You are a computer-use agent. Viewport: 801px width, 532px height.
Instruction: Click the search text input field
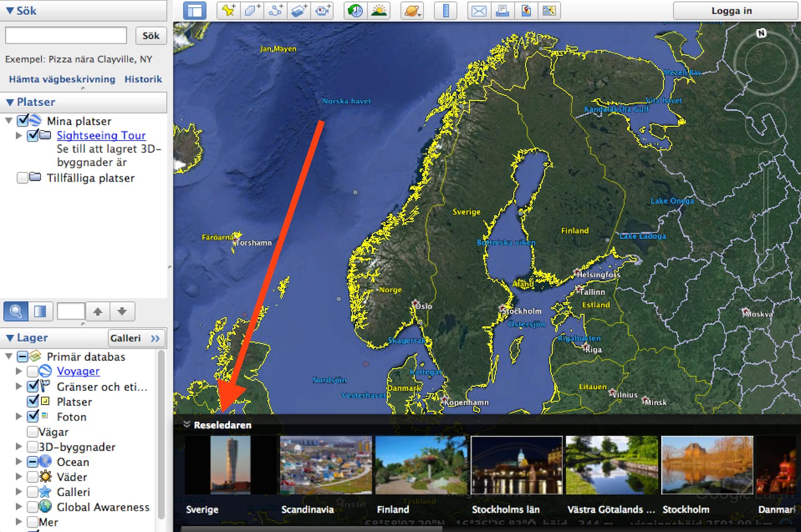click(66, 36)
